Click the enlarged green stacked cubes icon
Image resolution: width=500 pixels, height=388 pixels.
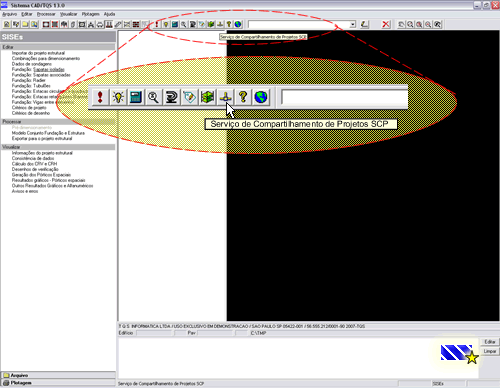207,97
